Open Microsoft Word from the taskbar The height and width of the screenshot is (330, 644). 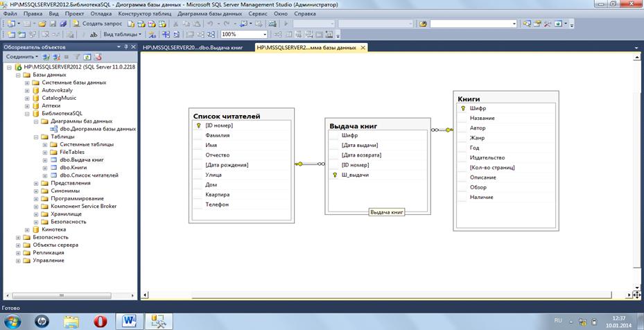click(130, 320)
